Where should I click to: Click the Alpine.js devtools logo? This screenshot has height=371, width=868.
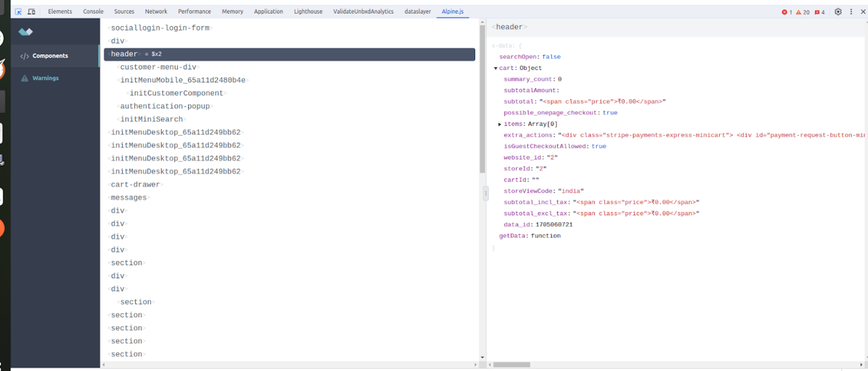[25, 32]
